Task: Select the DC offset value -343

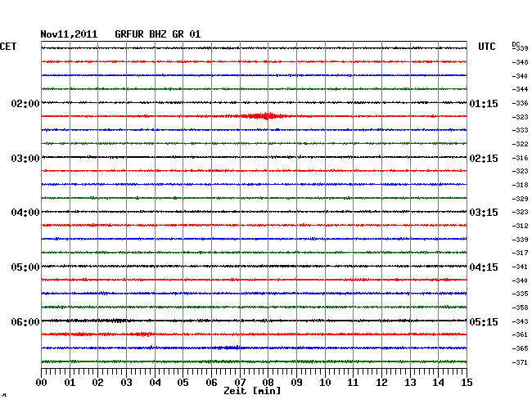Action: (x=520, y=321)
